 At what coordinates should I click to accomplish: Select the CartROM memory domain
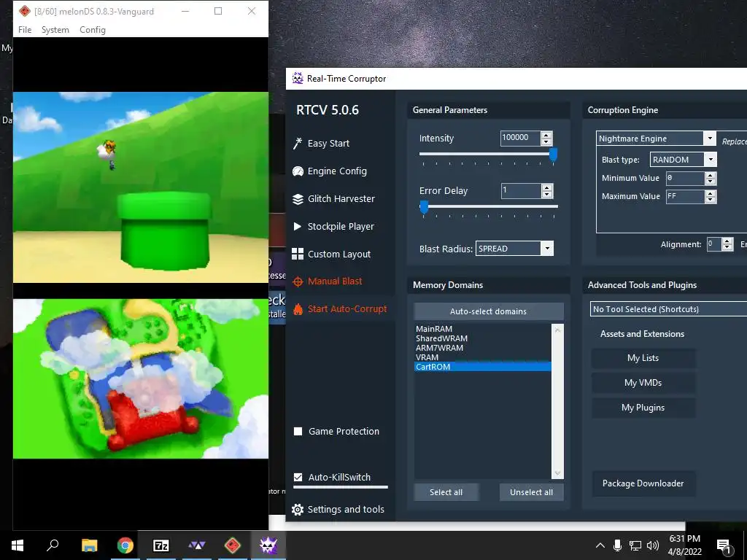click(483, 367)
